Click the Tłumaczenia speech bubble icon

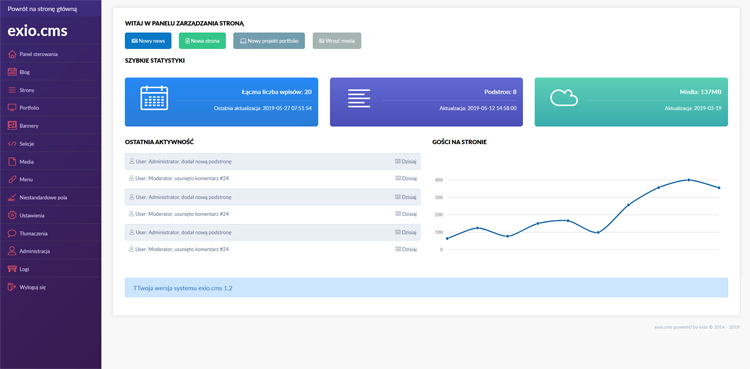[12, 234]
